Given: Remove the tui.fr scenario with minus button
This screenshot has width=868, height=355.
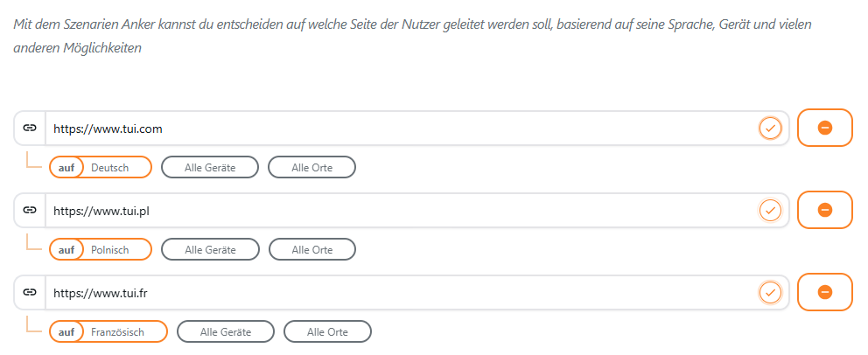Looking at the screenshot, I should click(x=824, y=292).
